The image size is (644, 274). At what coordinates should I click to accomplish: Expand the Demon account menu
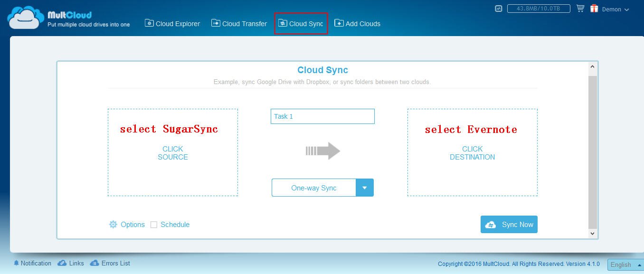pyautogui.click(x=615, y=9)
